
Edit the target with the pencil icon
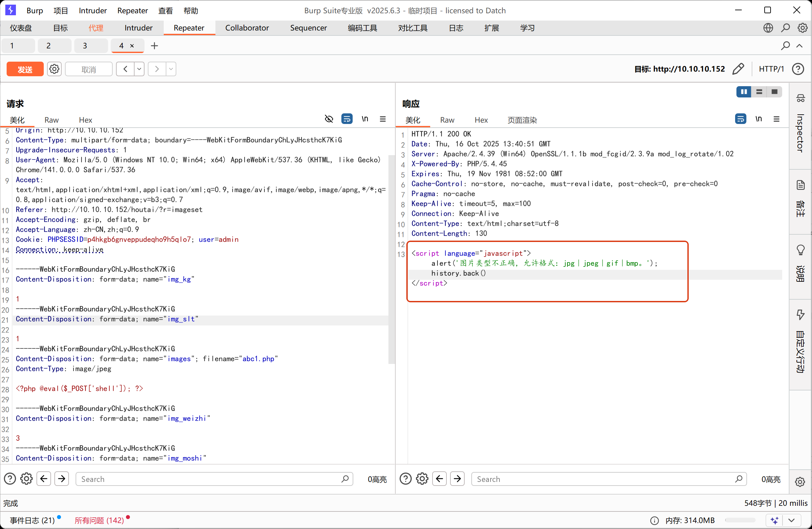pyautogui.click(x=738, y=69)
